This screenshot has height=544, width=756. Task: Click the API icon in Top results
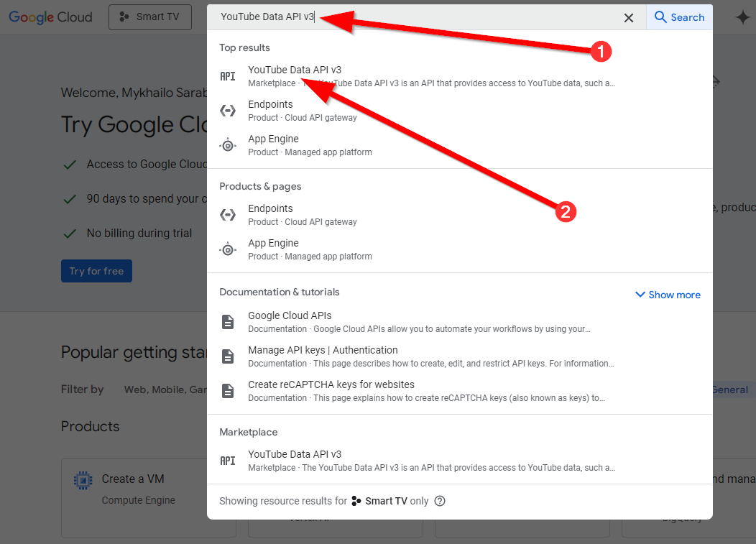(228, 76)
